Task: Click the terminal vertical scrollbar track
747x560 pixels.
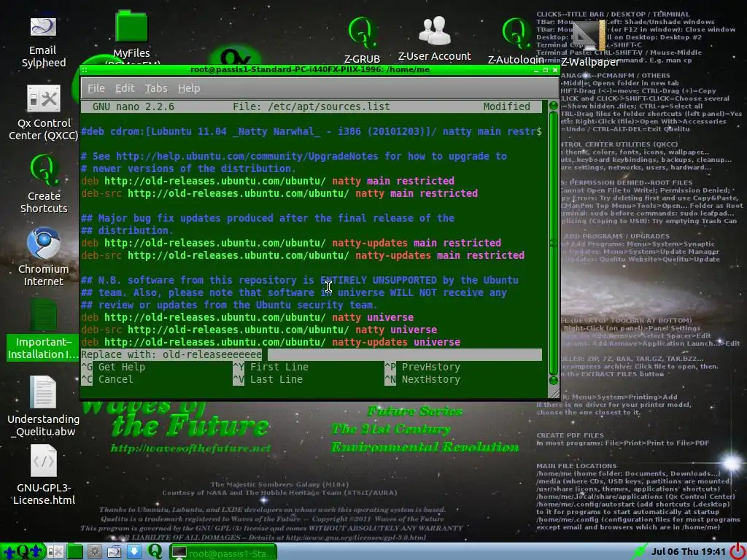Action: point(554,243)
